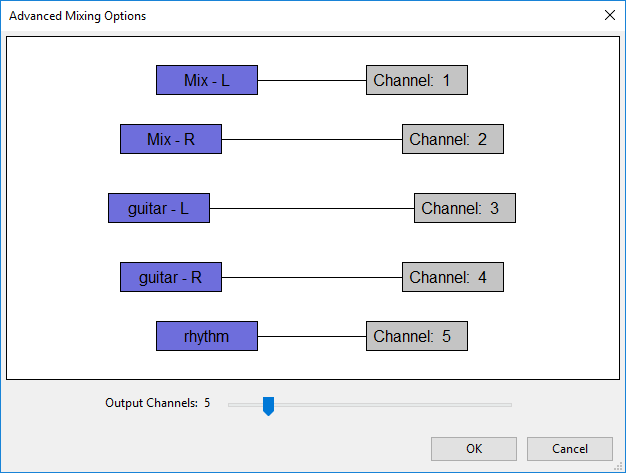Choose the Channel: 3 output box
Image resolution: width=626 pixels, height=473 pixels.
pyautogui.click(x=465, y=208)
